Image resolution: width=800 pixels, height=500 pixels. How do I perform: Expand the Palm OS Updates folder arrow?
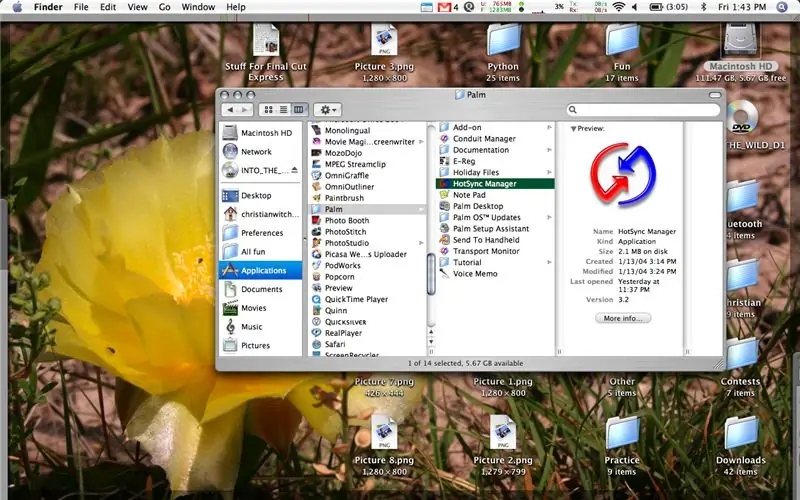549,217
